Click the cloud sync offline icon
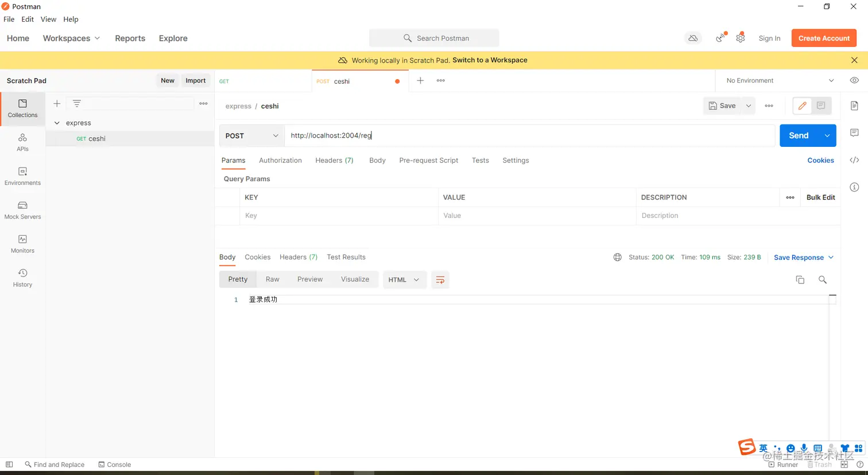Viewport: 868px width, 475px height. (693, 38)
